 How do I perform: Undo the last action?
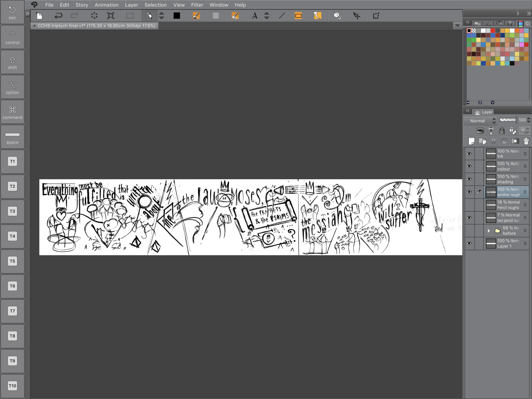[x=58, y=16]
